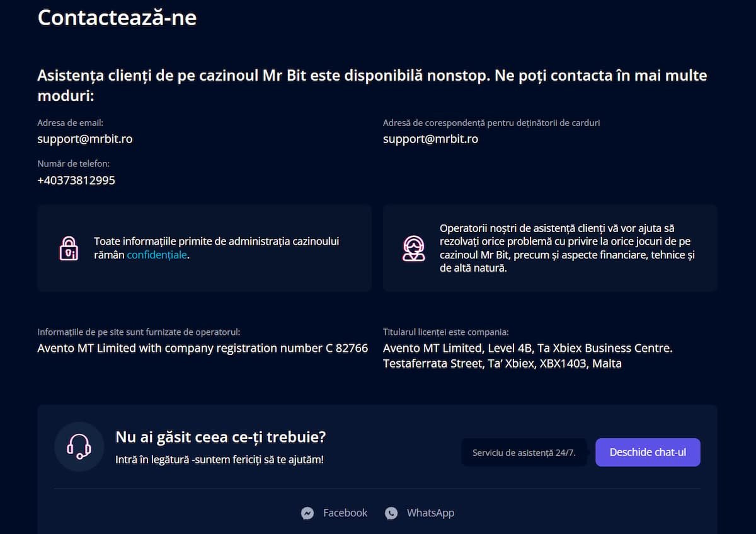
Task: Click the customer support agent icon
Action: point(414,248)
